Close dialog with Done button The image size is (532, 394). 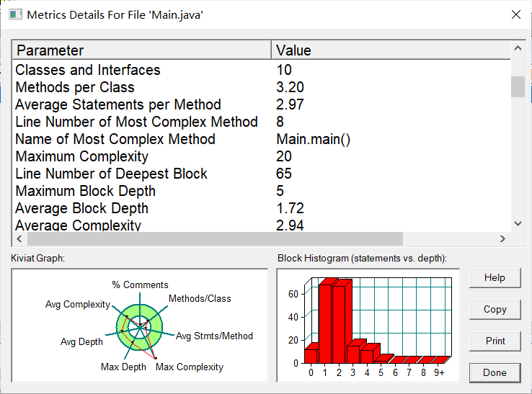(495, 372)
